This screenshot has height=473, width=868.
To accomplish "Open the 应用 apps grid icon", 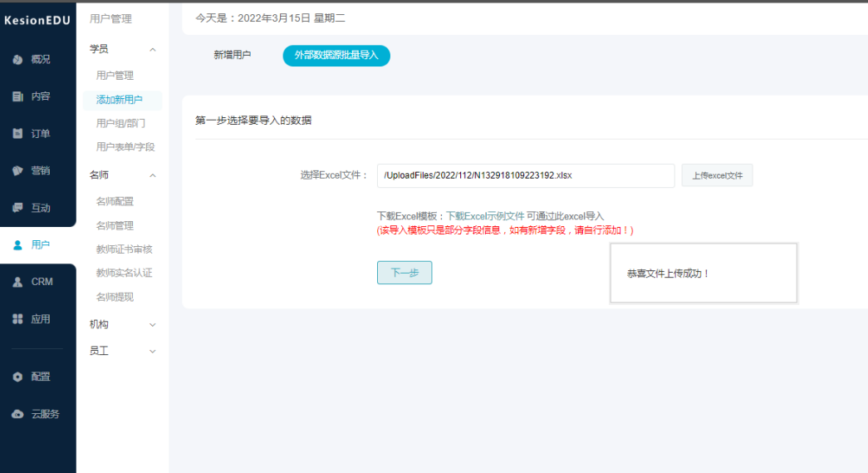I will (17, 319).
